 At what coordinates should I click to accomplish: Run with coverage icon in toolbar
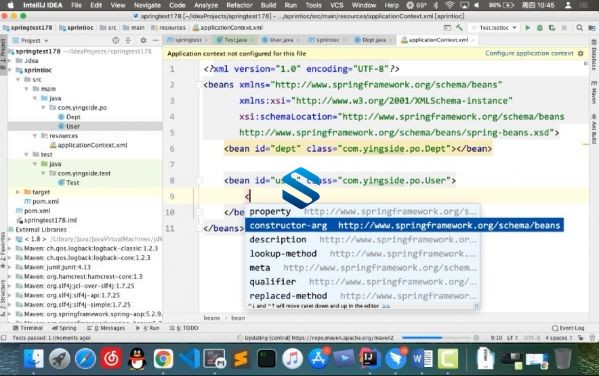point(552,28)
